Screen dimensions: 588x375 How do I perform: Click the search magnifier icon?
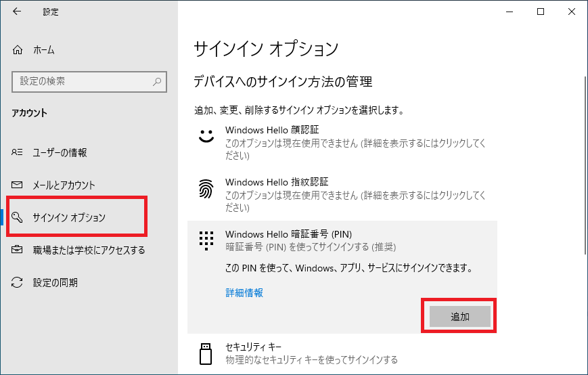157,81
